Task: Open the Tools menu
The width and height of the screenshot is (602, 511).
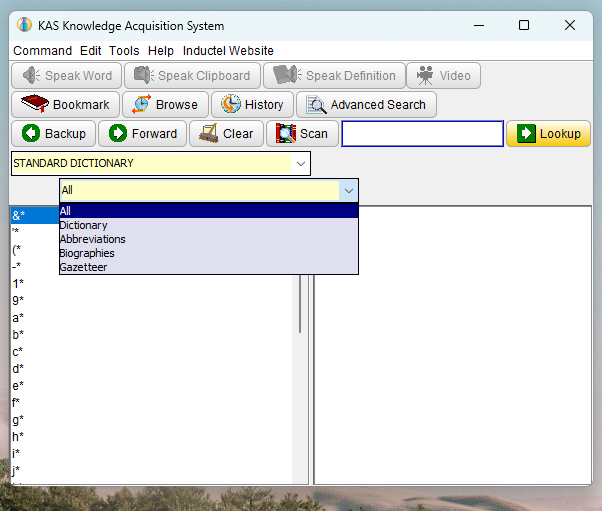Action: tap(124, 51)
